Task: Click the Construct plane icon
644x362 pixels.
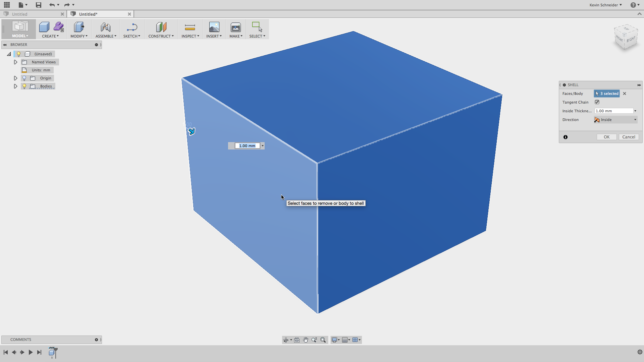Action: coord(161,27)
